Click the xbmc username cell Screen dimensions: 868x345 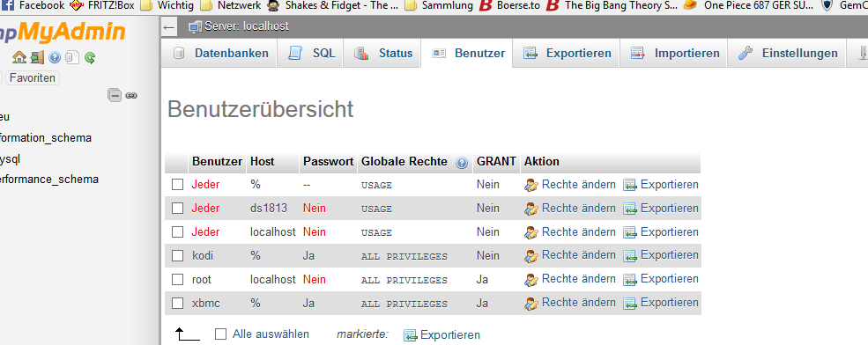tap(205, 303)
